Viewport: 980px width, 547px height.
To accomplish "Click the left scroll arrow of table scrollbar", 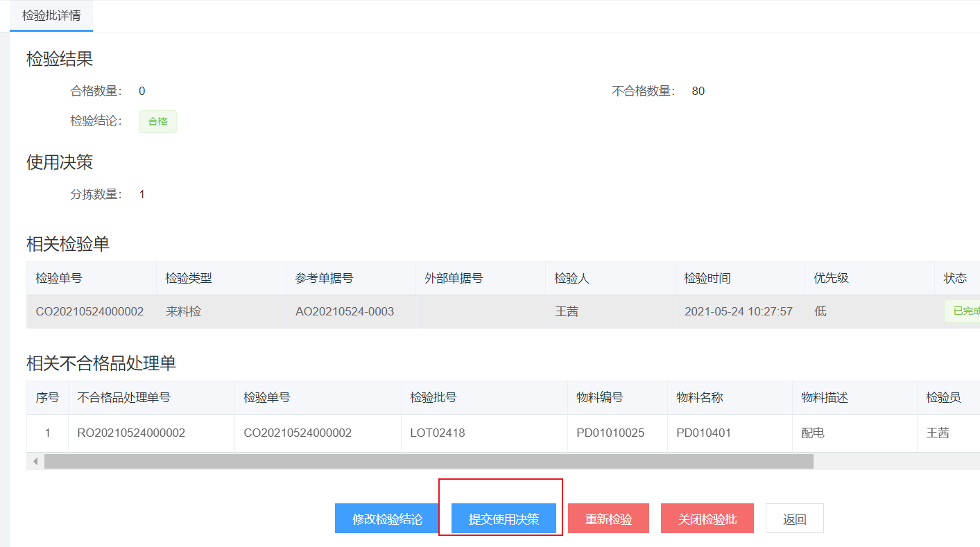I will click(35, 461).
